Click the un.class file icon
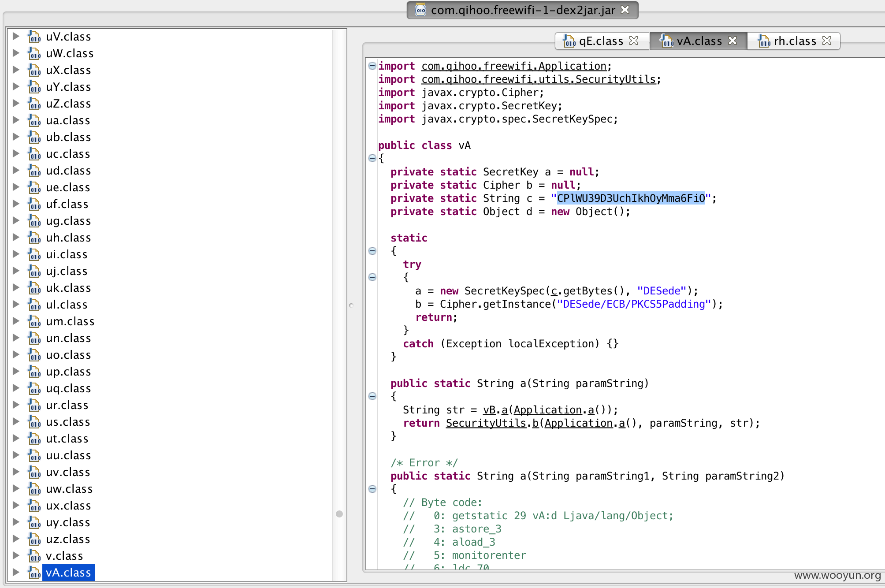Image resolution: width=885 pixels, height=588 pixels. [34, 338]
